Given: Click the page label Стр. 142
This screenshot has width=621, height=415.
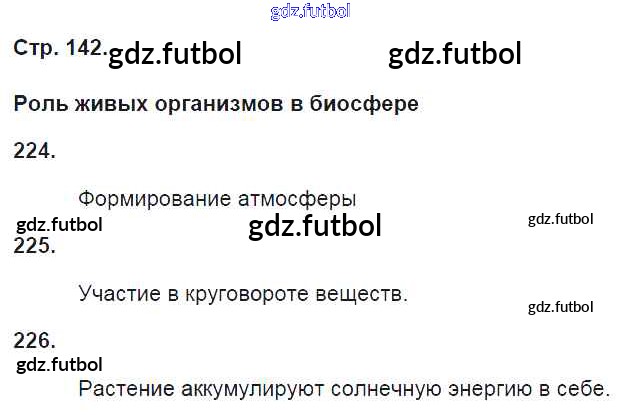Looking at the screenshot, I should pyautogui.click(x=58, y=48).
